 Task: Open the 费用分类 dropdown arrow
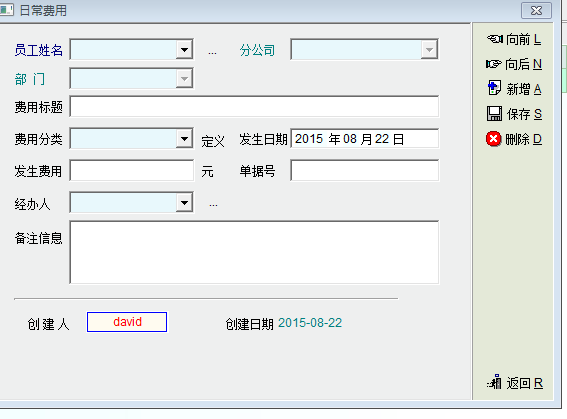tap(184, 139)
